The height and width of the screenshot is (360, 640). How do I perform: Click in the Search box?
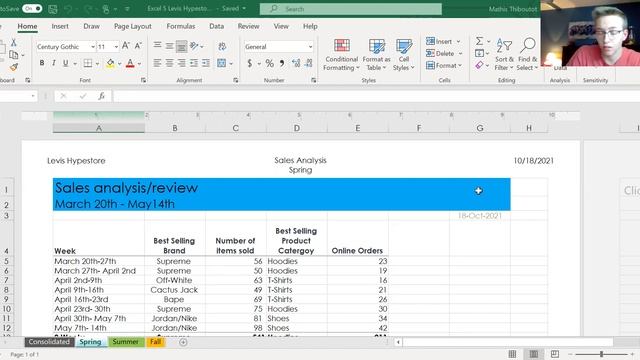pos(351,9)
